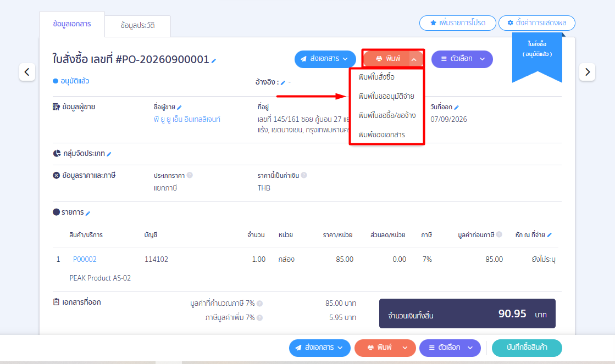Viewport: 615px width, 364px height.
Task: Select พิมพ์ใบขออนุมัติจ่าย menu item
Action: click(386, 97)
